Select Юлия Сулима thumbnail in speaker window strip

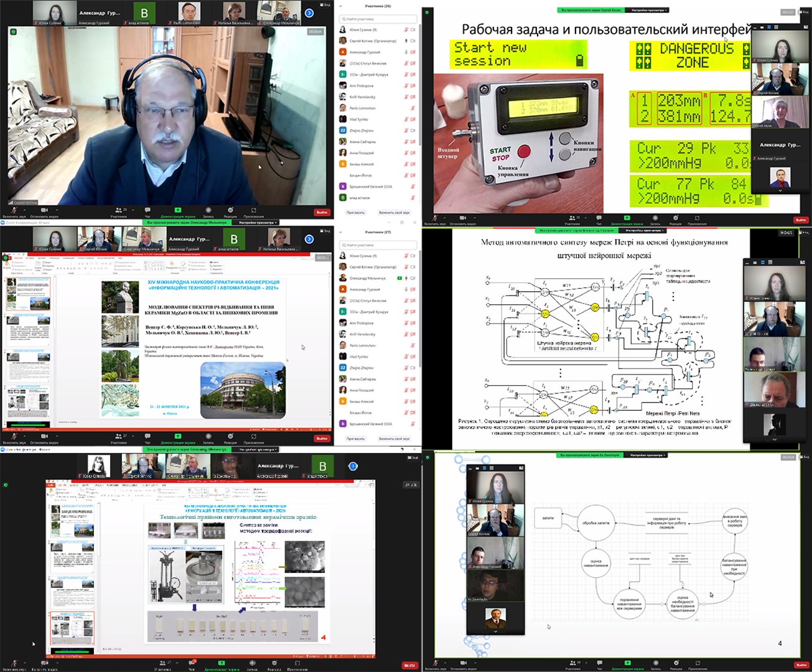(55, 13)
